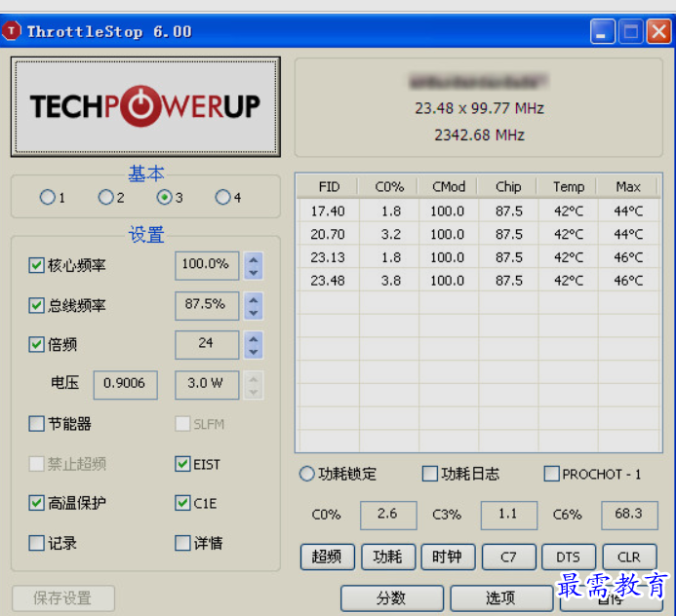Close the ThrottleStop window
This screenshot has width=676, height=616.
tap(658, 31)
